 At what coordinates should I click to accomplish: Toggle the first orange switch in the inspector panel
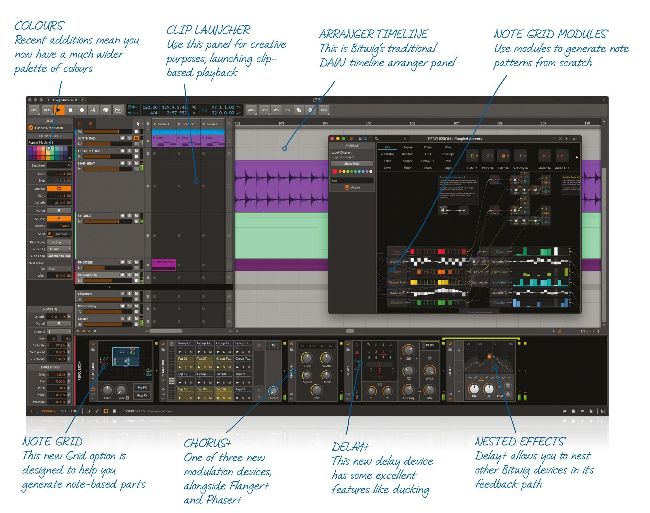[x=58, y=189]
